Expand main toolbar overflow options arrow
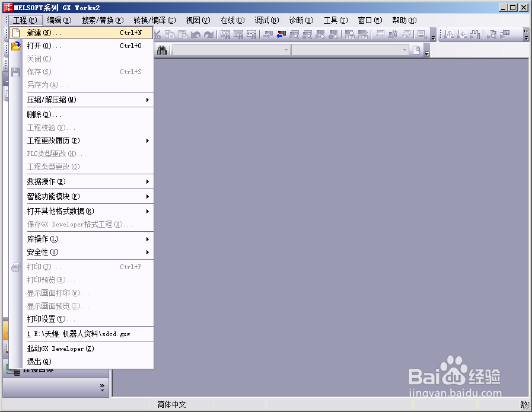 434,34
